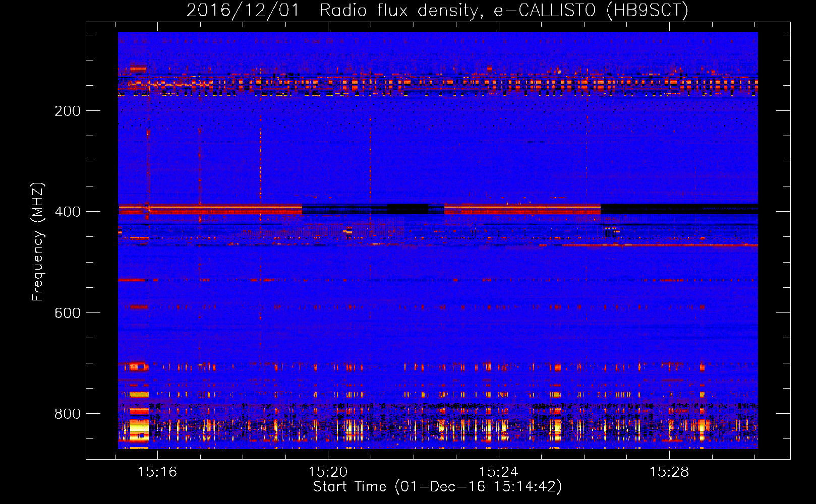
Task: Select the 800 frequency tick label
Action: (68, 414)
